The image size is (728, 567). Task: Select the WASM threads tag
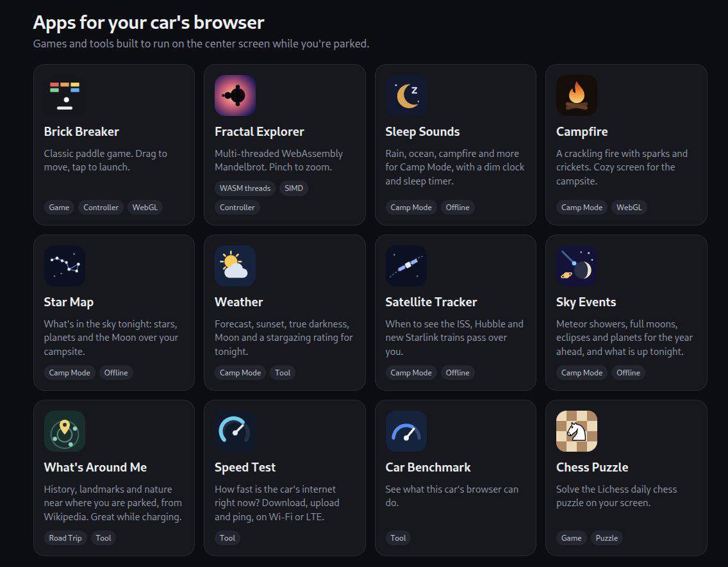click(245, 188)
